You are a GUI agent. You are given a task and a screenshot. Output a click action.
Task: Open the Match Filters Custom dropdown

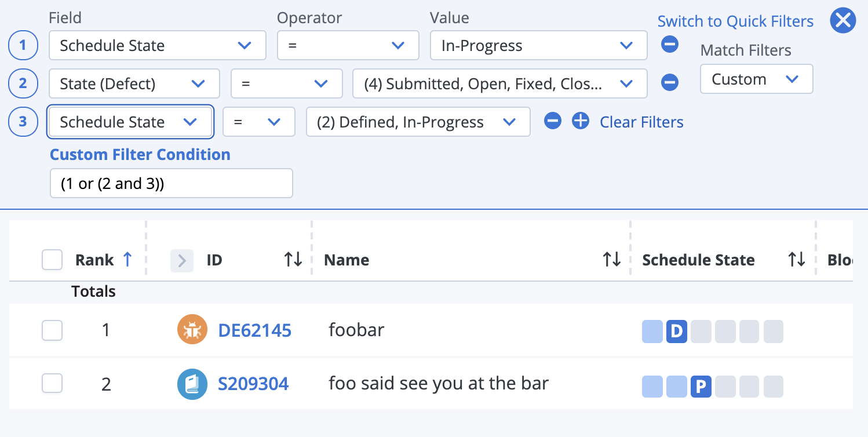tap(756, 79)
